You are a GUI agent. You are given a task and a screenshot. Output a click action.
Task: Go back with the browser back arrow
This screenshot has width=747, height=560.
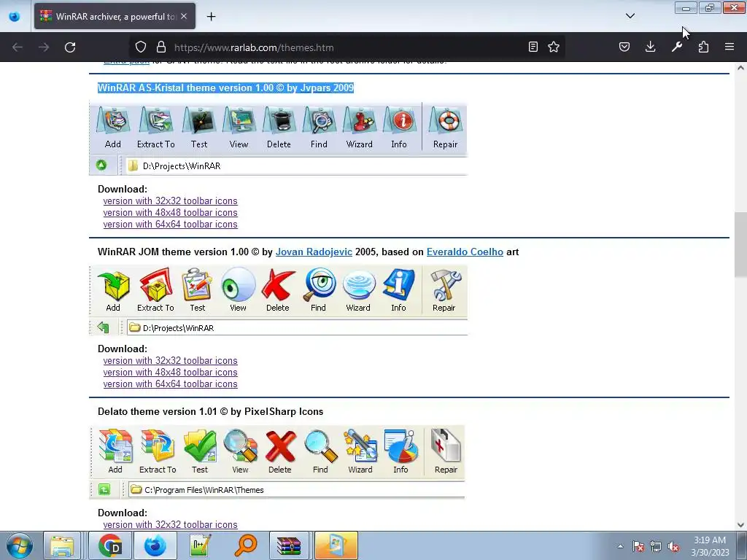(x=18, y=47)
